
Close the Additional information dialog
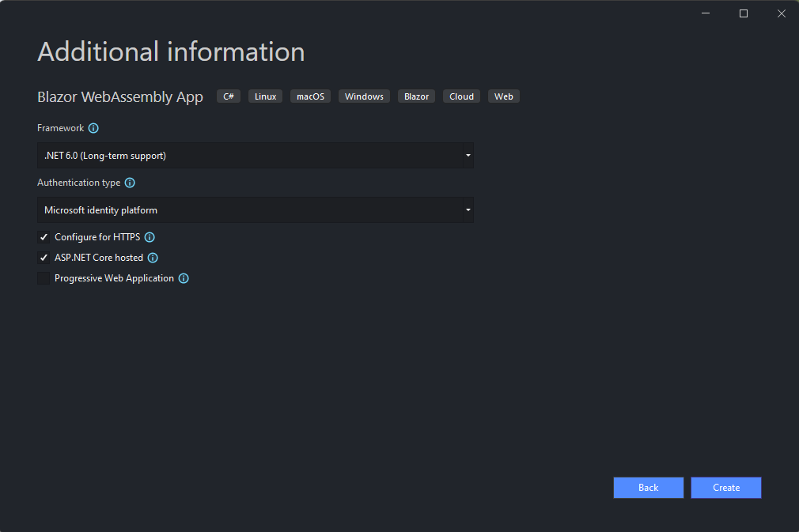click(781, 13)
